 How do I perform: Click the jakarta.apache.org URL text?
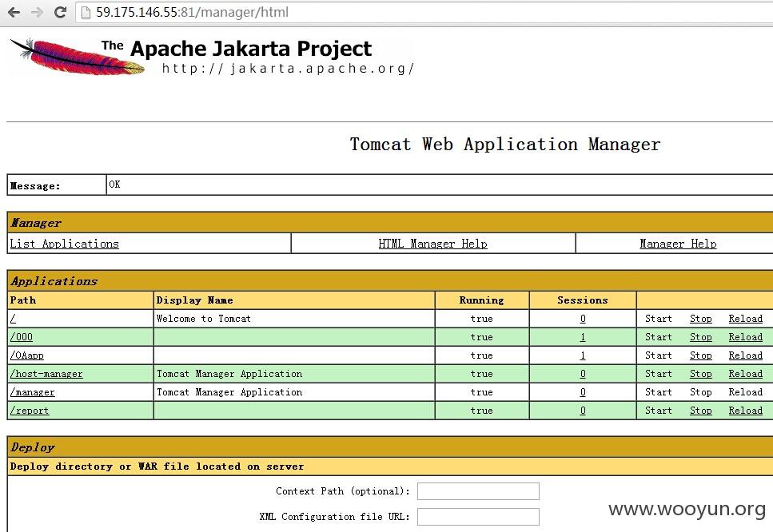point(288,68)
